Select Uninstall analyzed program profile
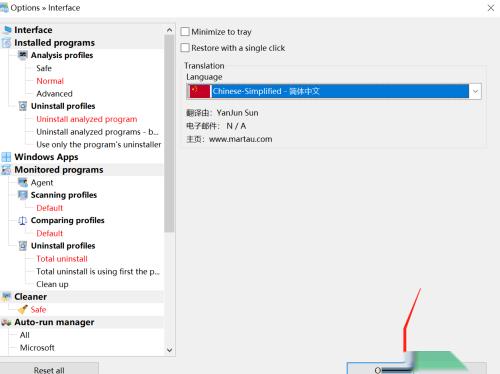 coord(87,119)
